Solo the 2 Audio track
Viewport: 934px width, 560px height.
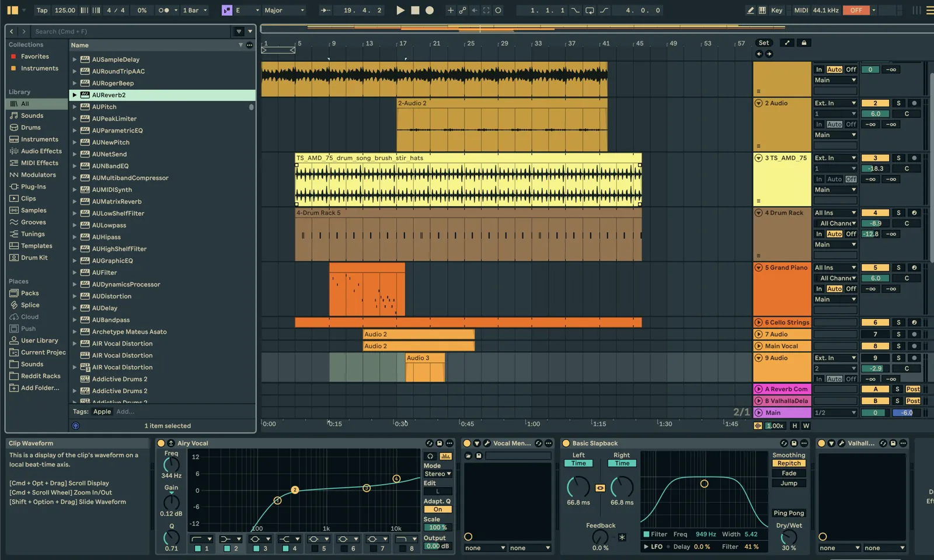pos(898,103)
